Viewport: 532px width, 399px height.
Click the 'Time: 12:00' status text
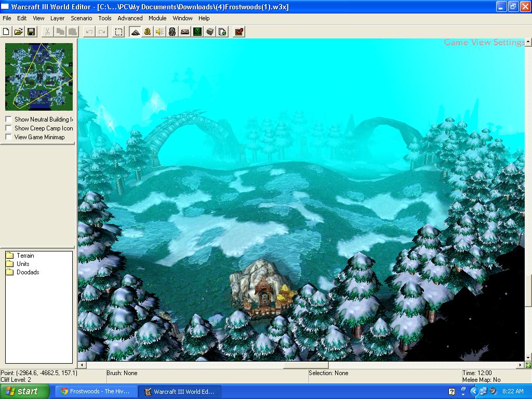click(477, 373)
